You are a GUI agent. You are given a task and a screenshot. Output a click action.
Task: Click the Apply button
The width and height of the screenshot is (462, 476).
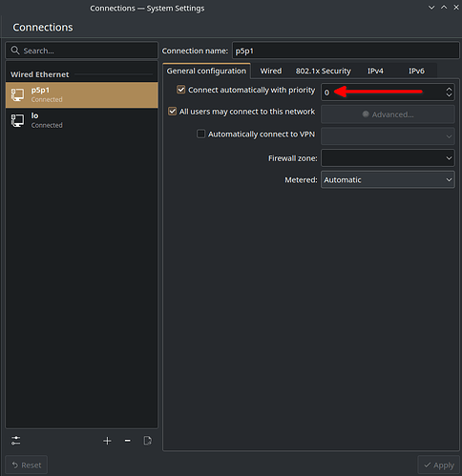point(439,466)
